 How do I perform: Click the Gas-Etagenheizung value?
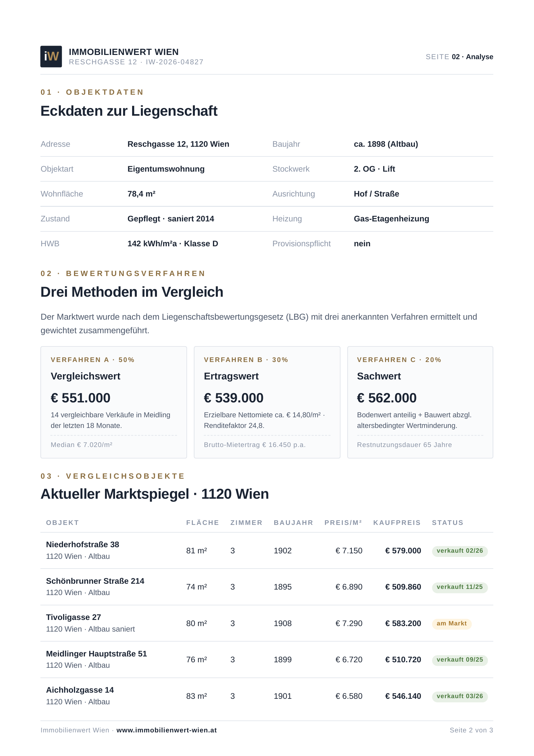tap(392, 218)
